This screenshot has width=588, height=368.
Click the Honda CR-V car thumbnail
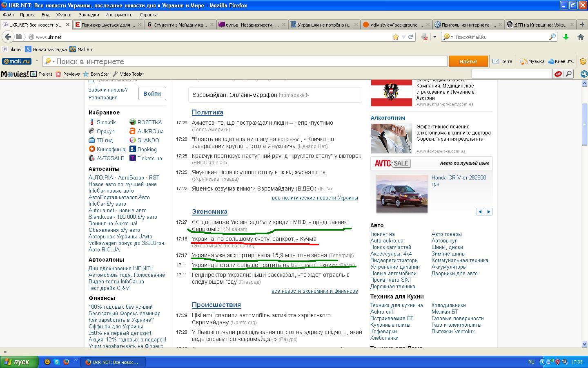(402, 194)
